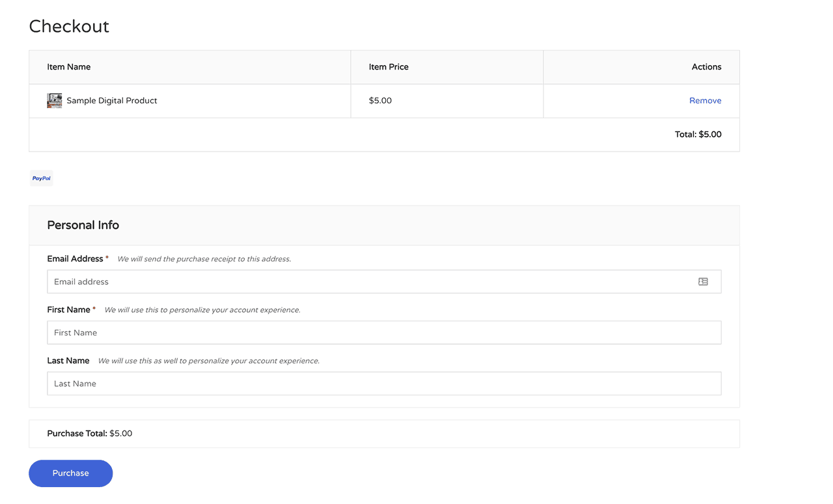Screen dimensions: 833x504
Task: Click the 'Personal Info' section heading
Action: [83, 225]
